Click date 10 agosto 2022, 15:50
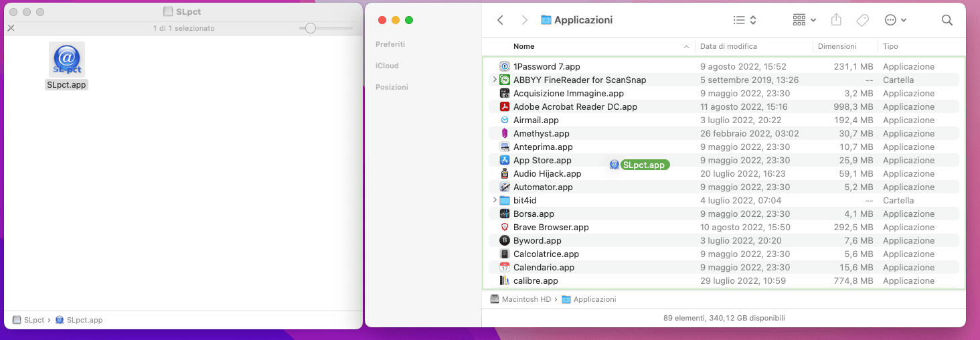 (x=745, y=227)
